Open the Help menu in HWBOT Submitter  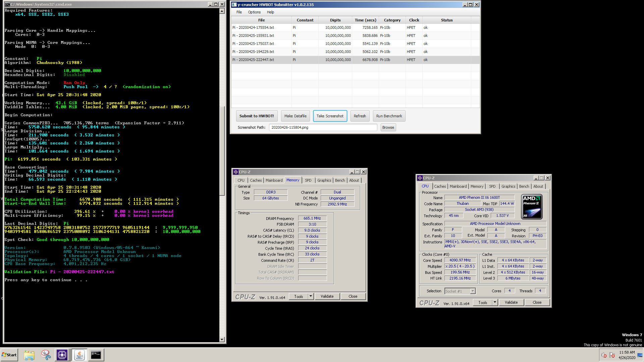point(270,12)
